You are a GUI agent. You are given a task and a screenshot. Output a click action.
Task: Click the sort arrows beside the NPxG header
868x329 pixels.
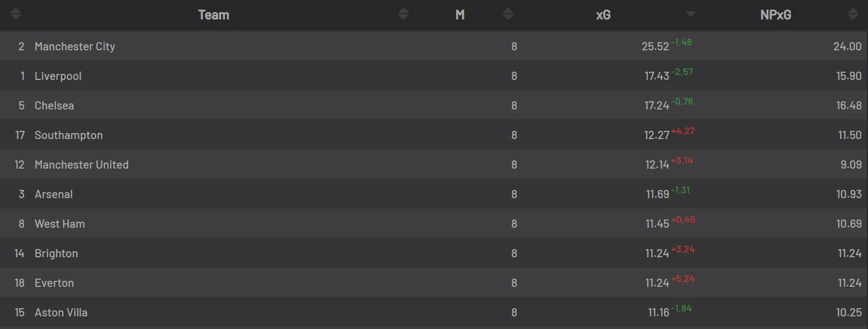tap(853, 14)
